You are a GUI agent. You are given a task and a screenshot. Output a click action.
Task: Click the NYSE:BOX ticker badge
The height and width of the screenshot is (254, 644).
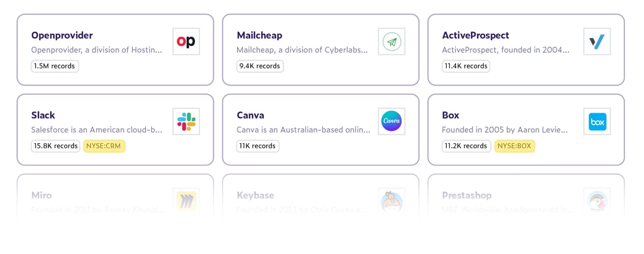coord(515,146)
